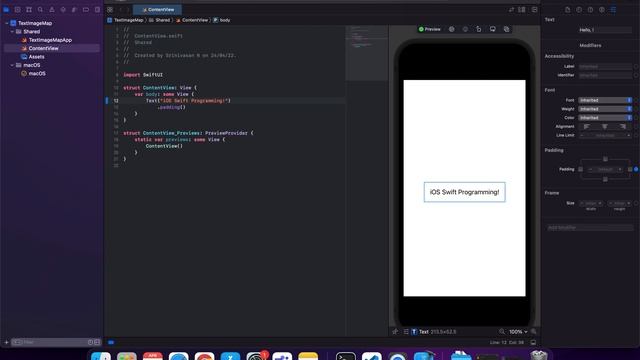The width and height of the screenshot is (640, 360).
Task: Open the Issue navigator warning icon
Action: [52, 9]
